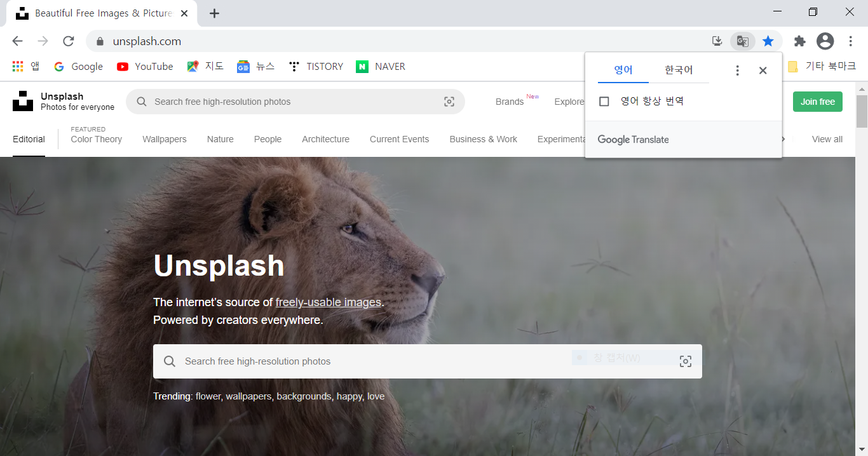Open the YouTube bookmark
Image resolution: width=868 pixels, height=456 pixels.
(145, 66)
